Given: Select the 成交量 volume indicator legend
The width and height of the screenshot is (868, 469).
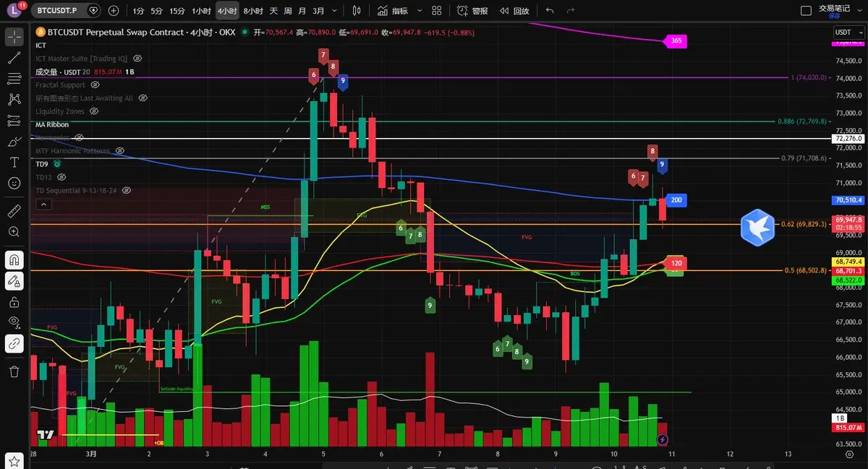Looking at the screenshot, I should point(62,72).
